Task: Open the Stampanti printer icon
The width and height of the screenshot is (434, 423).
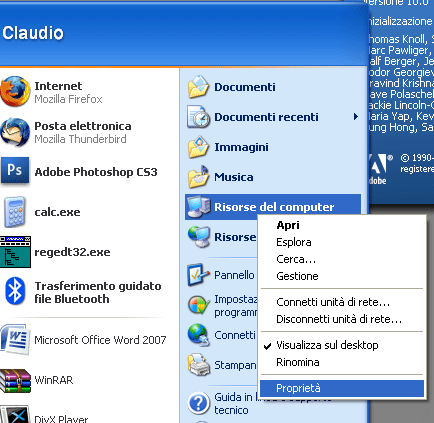Action: point(199,365)
